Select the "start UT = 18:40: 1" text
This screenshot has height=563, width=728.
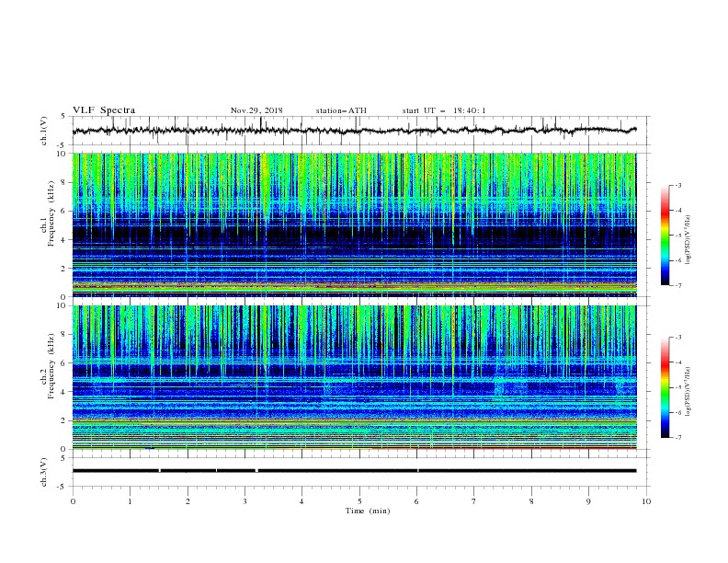444,110
